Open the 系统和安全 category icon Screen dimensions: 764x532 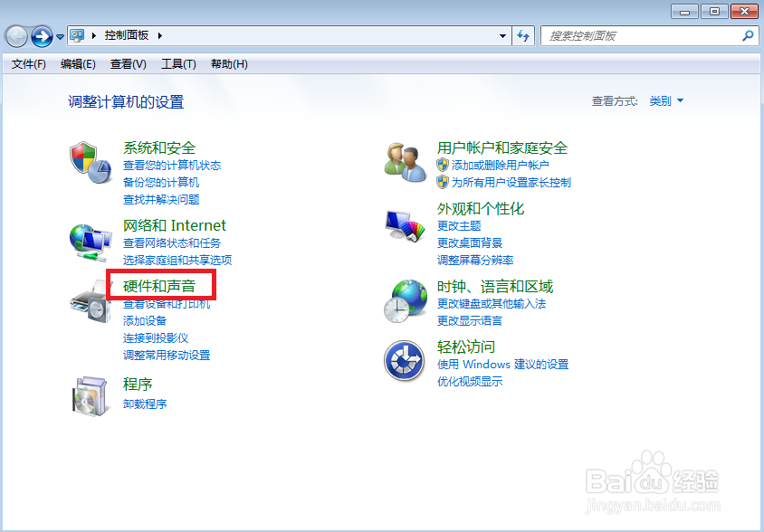coord(91,164)
